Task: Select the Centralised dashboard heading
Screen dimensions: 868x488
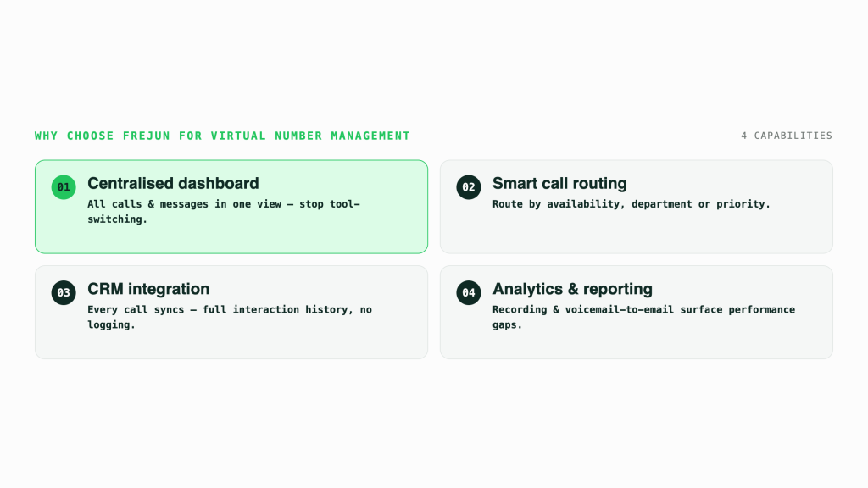Action: (x=173, y=183)
